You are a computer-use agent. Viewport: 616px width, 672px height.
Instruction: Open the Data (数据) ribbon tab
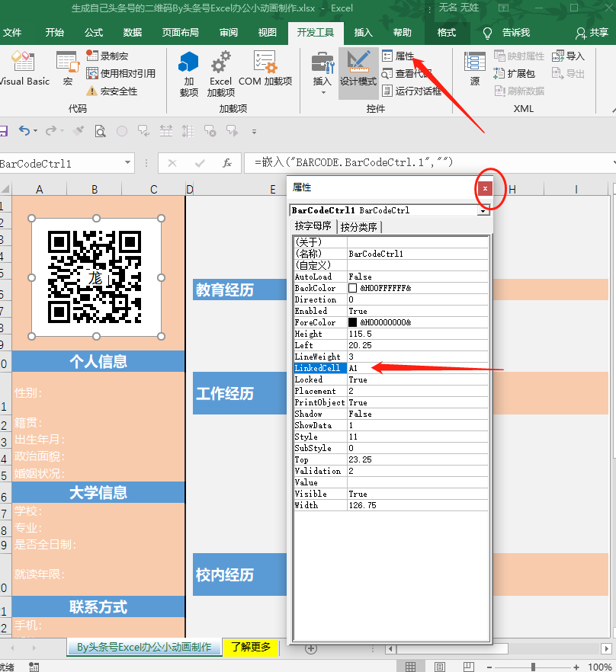coord(133,33)
